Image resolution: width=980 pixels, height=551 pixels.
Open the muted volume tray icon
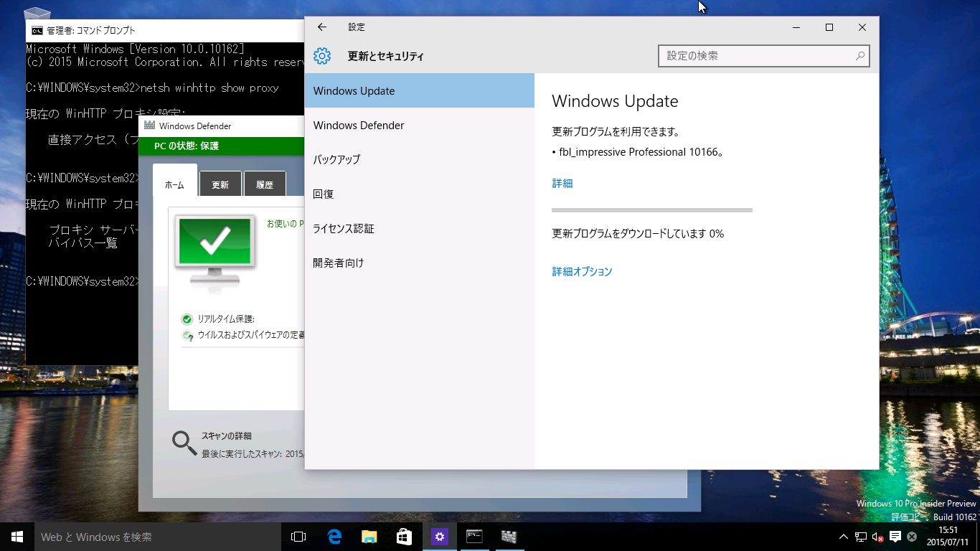click(x=877, y=537)
